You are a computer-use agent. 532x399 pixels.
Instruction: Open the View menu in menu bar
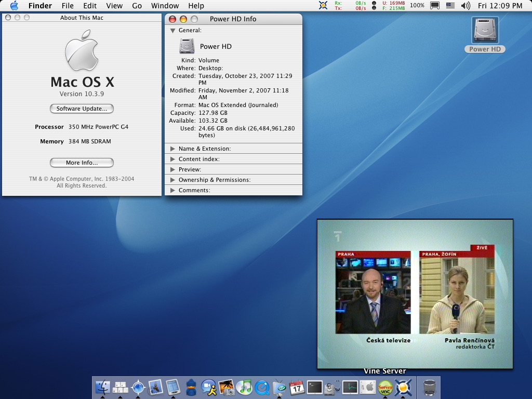click(x=114, y=6)
